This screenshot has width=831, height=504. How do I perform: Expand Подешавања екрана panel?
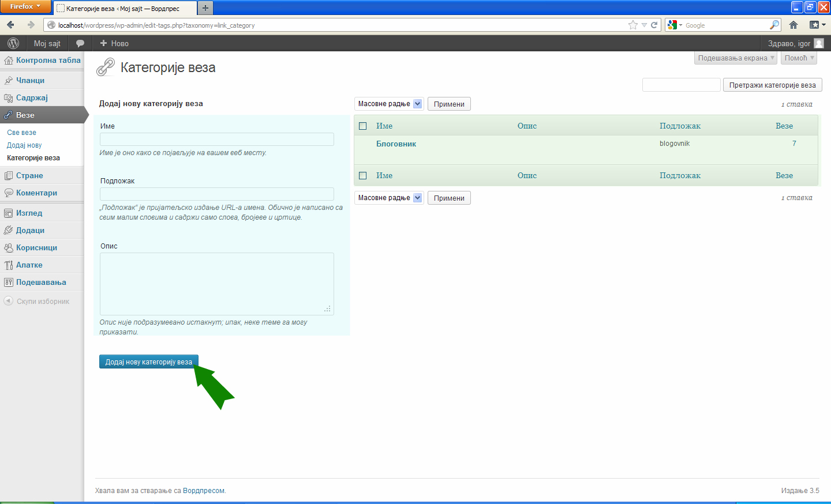[736, 58]
